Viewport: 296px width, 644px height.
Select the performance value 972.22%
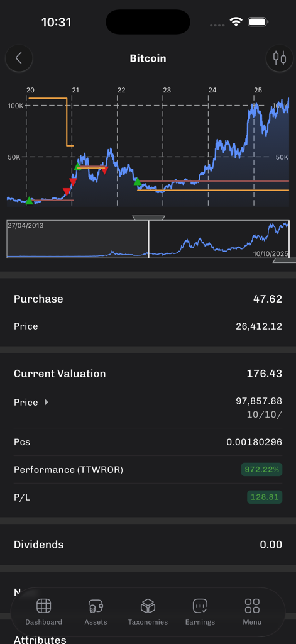pos(261,469)
